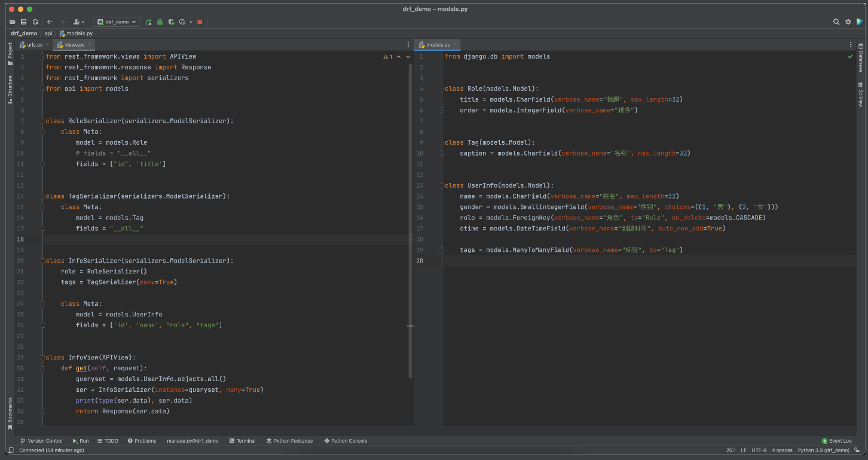868x460 pixels.
Task: Collapse the RoleSerializer class fold marker
Action: (43, 121)
